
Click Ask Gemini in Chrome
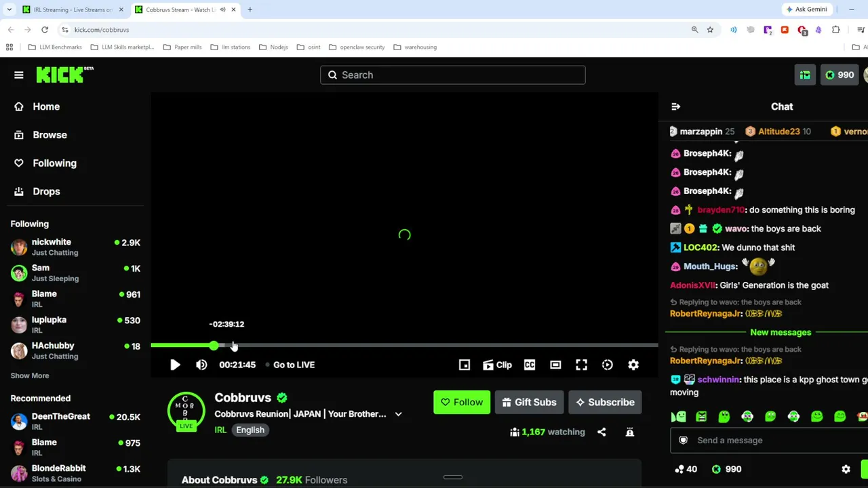click(x=806, y=9)
